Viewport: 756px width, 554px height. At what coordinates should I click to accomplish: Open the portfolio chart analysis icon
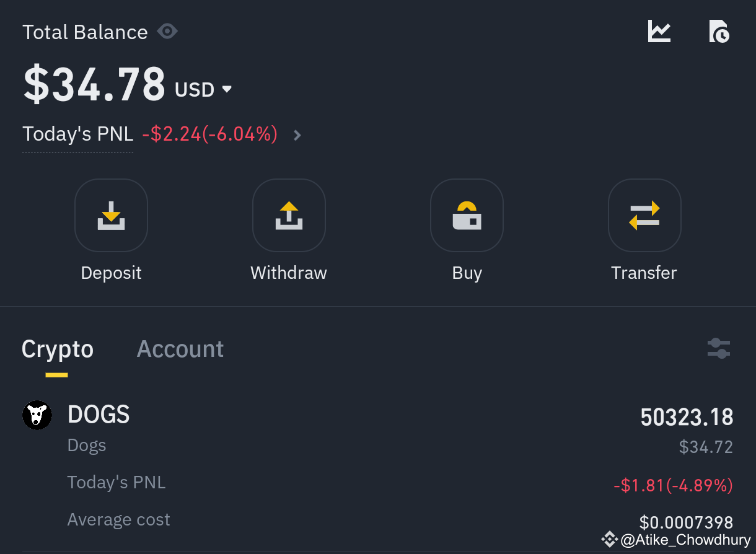click(659, 31)
